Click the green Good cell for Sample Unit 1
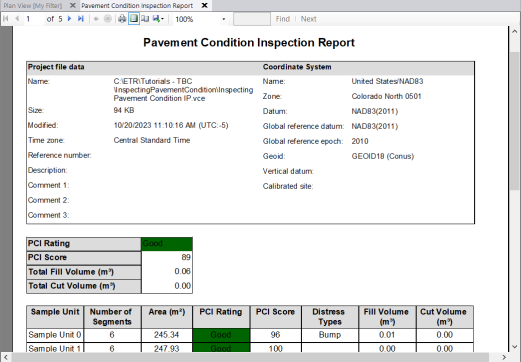The image size is (521, 362). coord(221,348)
